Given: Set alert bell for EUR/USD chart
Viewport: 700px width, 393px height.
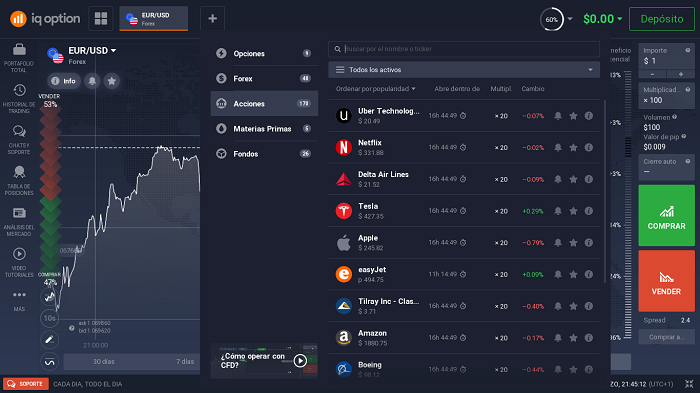Looking at the screenshot, I should 92,81.
